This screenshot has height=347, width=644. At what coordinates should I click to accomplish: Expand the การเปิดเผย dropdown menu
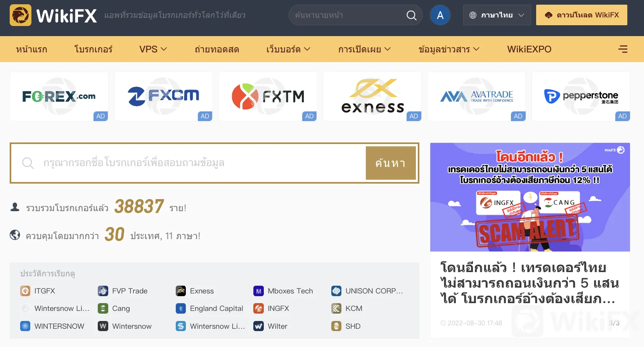pos(364,49)
